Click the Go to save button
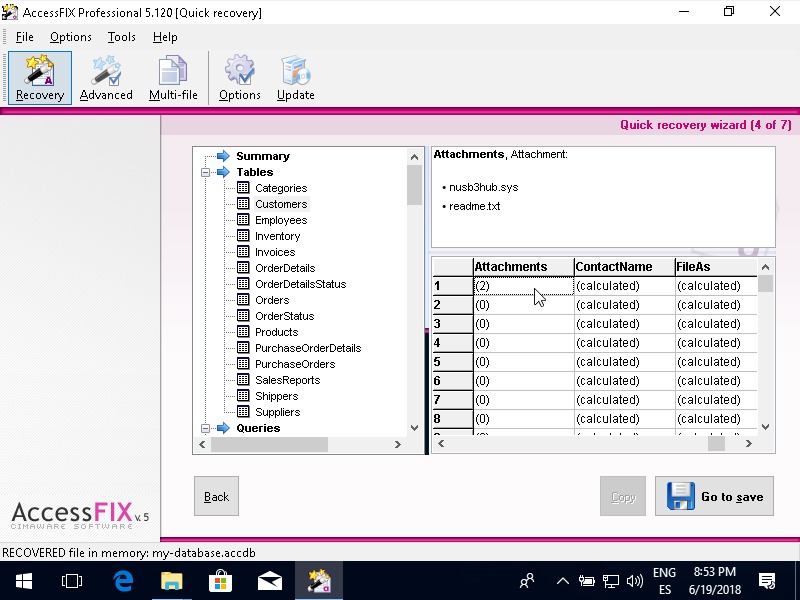This screenshot has width=800, height=600. [714, 496]
